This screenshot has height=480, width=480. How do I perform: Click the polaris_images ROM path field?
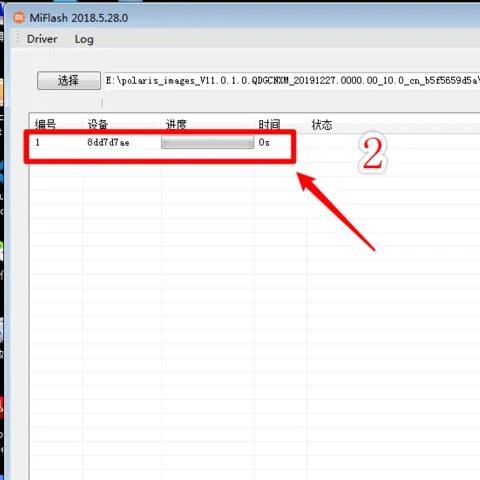292,81
